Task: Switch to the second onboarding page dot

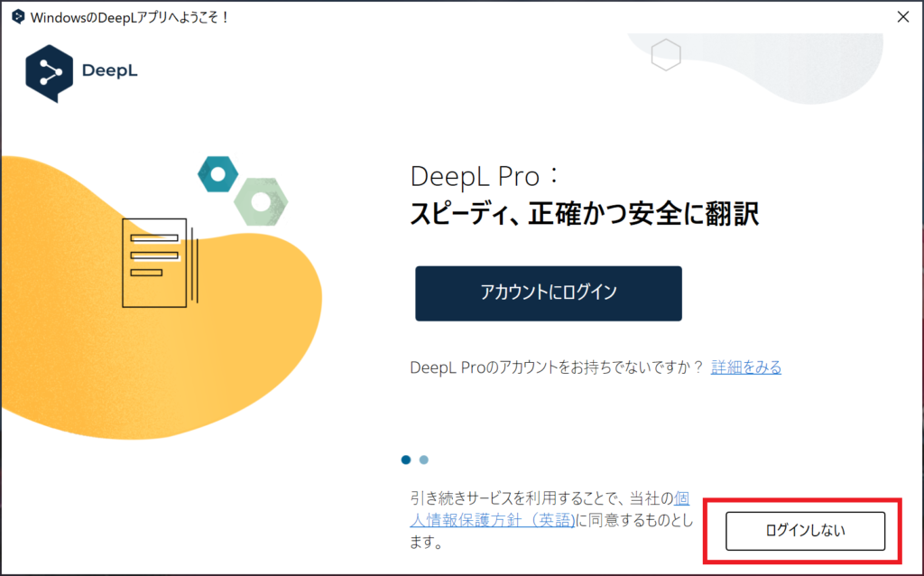Action: click(424, 460)
